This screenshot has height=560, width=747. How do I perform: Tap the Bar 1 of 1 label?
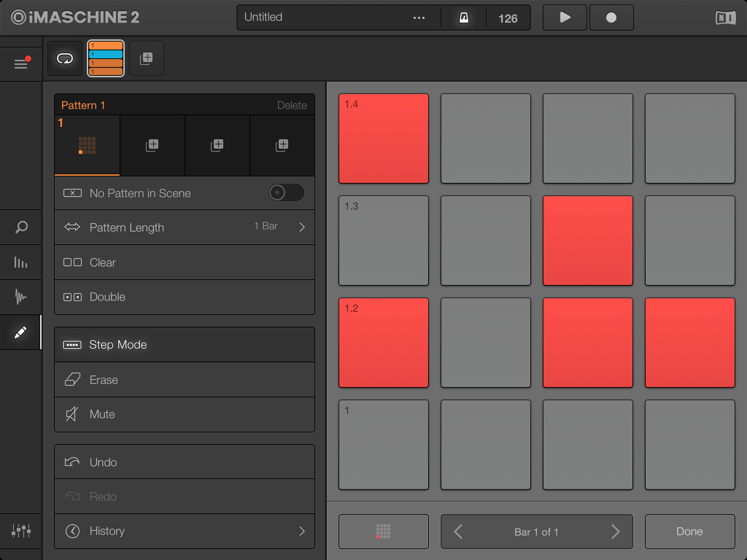tap(536, 532)
